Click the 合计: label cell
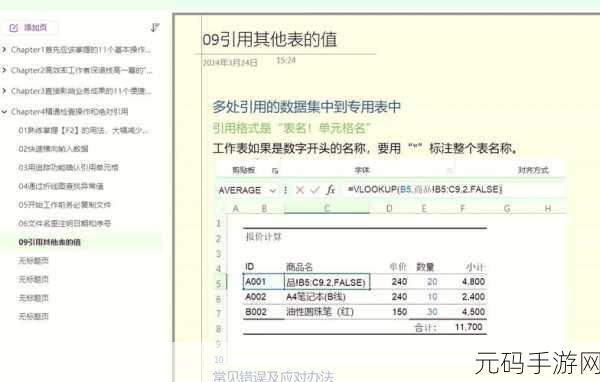This screenshot has height=382, width=600. [x=425, y=328]
